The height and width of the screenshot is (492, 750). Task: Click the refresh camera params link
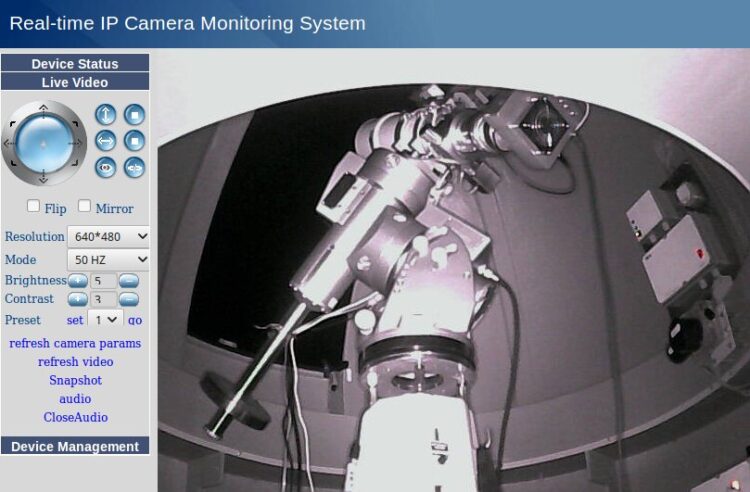75,343
